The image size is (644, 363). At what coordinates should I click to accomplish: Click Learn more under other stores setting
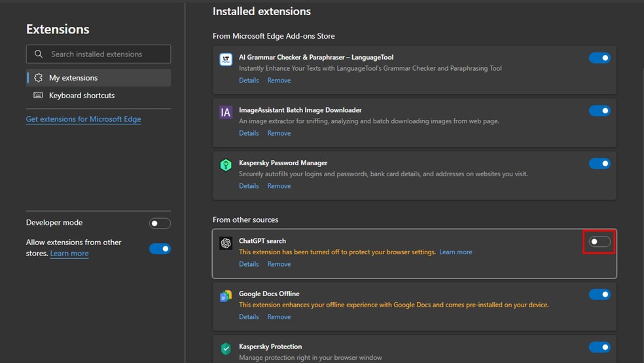69,254
